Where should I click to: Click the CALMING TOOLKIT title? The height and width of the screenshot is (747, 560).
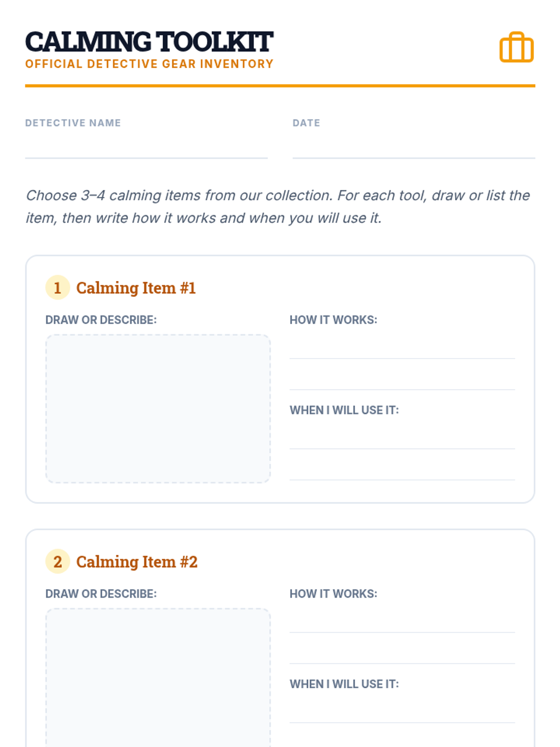point(149,42)
